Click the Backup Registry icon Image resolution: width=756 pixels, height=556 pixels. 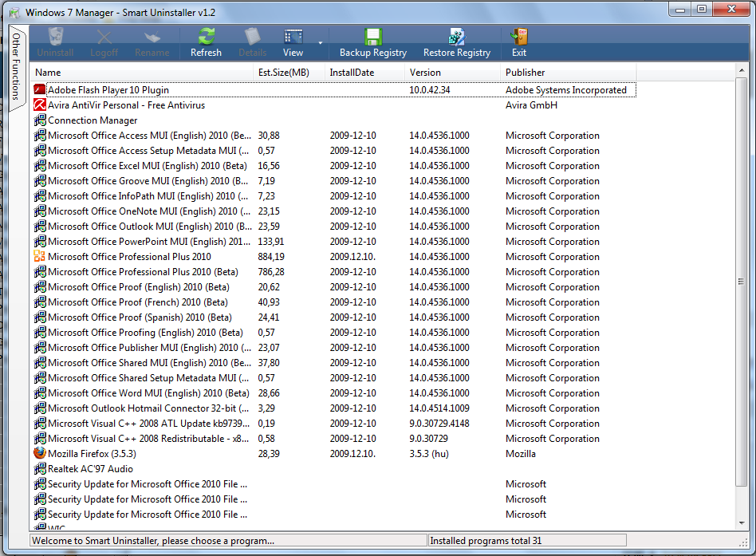pos(372,37)
